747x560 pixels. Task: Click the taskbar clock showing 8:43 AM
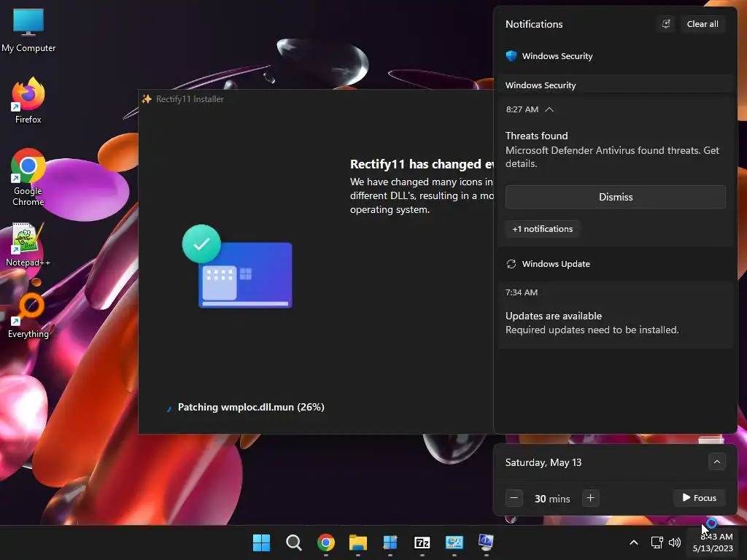pos(713,542)
